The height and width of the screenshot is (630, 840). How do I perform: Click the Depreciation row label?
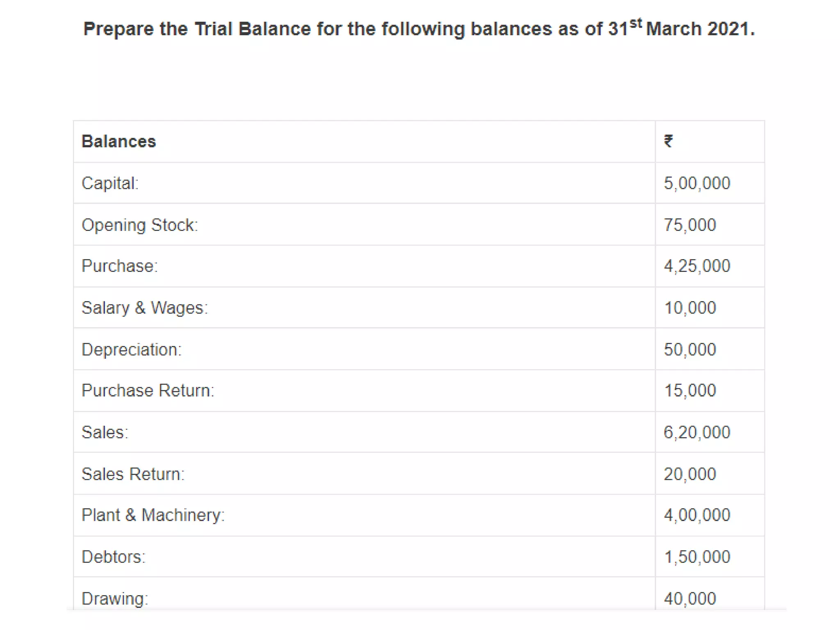131,350
